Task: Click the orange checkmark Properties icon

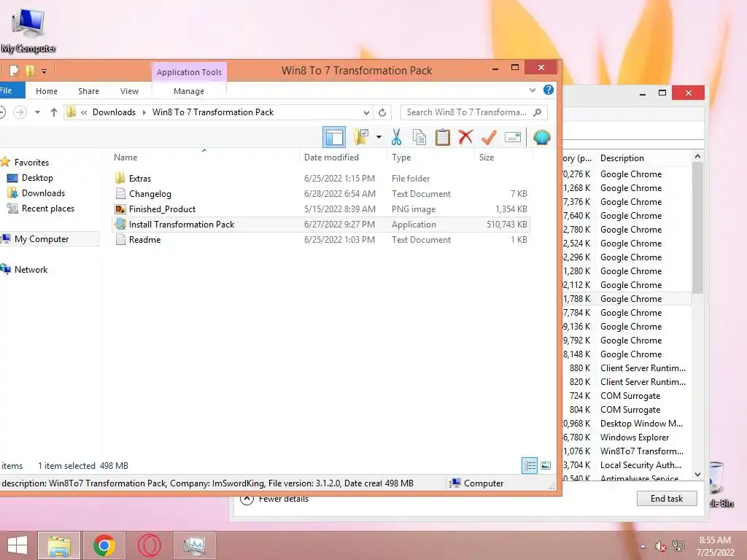Action: tap(489, 137)
